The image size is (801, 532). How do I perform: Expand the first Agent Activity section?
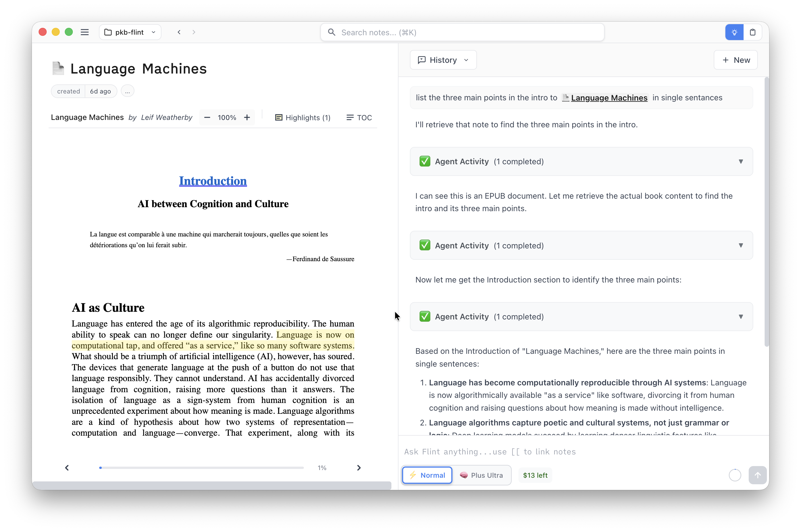click(x=741, y=161)
